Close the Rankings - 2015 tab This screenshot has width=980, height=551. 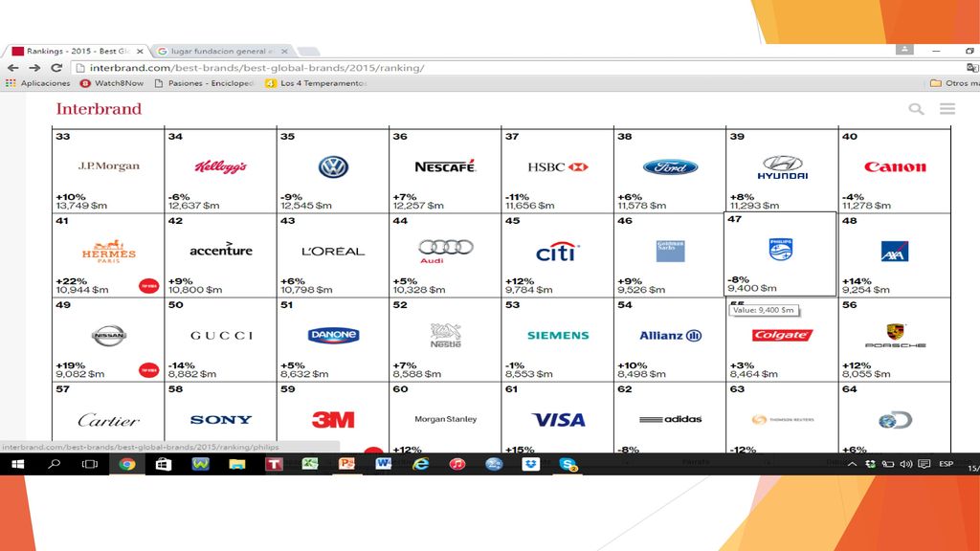(x=140, y=52)
